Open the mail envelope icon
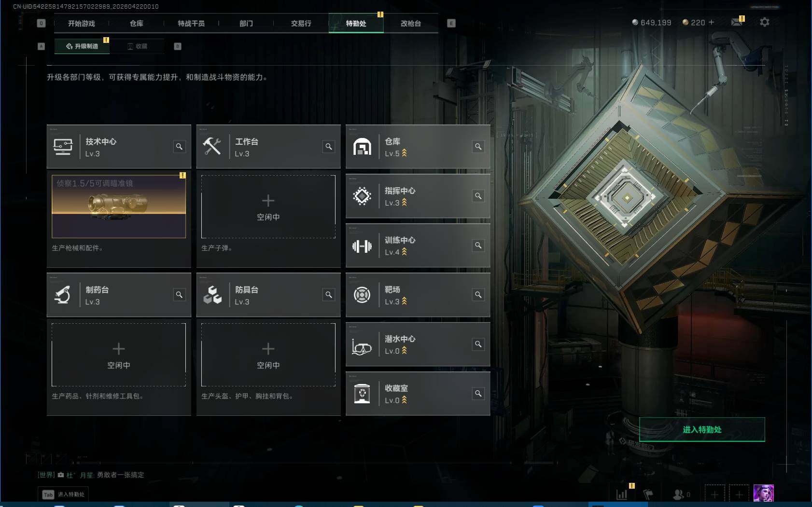812x507 pixels. pyautogui.click(x=737, y=22)
